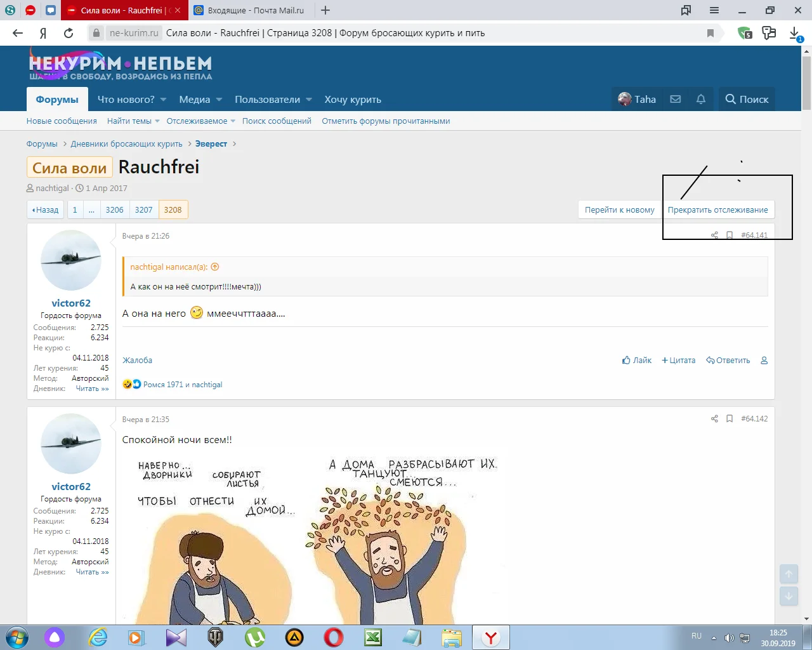This screenshot has width=812, height=650.
Task: Select the Сила воли - Rauchfrei browser tab
Action: (124, 10)
